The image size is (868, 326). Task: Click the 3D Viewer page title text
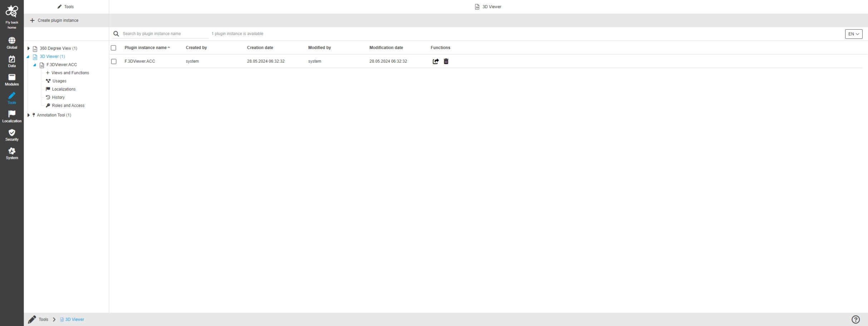tap(492, 7)
